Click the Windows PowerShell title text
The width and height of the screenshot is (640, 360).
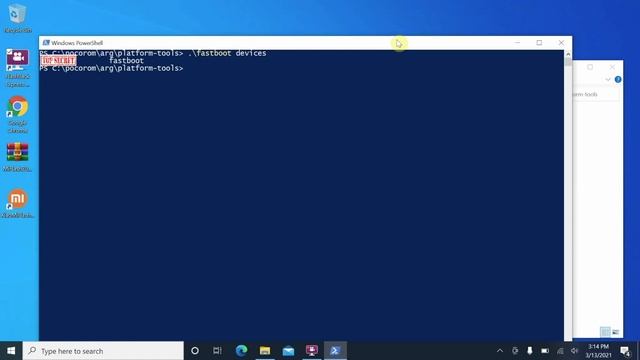pyautogui.click(x=77, y=43)
